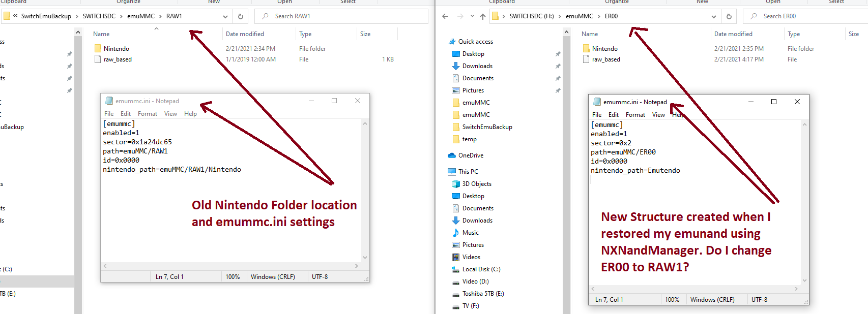Open Help menu in left Notepad
The image size is (868, 314).
pos(190,114)
